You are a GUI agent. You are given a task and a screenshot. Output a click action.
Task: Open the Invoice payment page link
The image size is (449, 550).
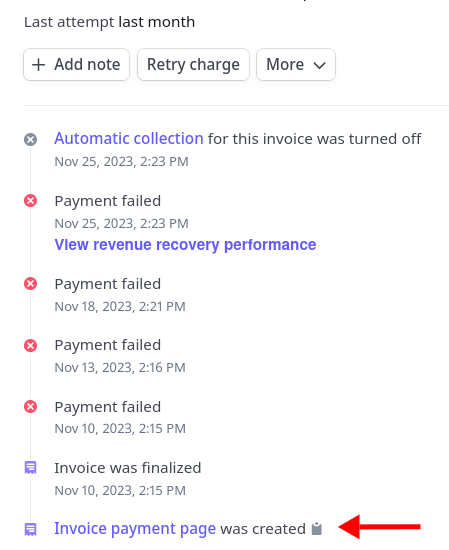[135, 529]
